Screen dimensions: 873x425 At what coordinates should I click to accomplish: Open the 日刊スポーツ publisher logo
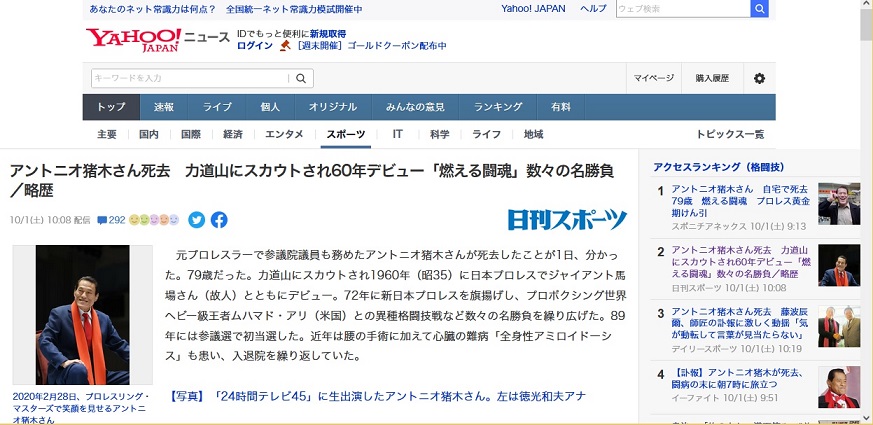[567, 219]
